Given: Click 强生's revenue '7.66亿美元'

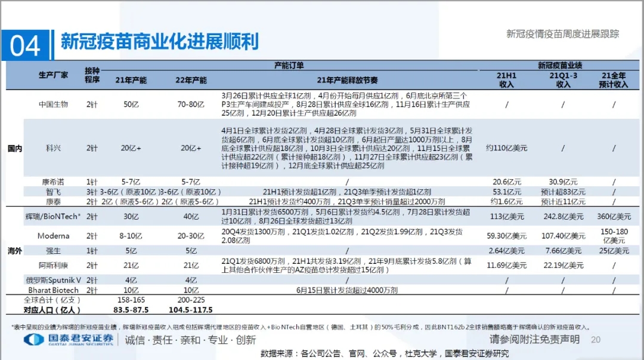Looking at the screenshot, I should point(563,251).
